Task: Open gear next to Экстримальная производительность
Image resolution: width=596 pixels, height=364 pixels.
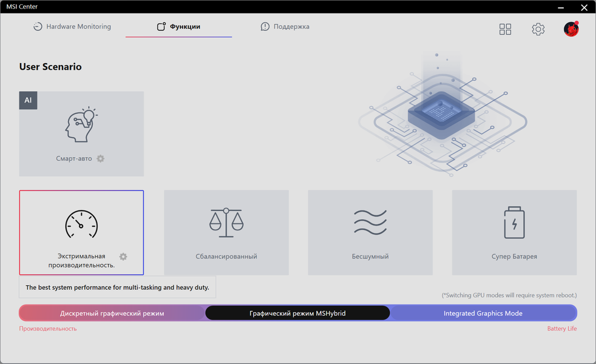Action: (123, 257)
